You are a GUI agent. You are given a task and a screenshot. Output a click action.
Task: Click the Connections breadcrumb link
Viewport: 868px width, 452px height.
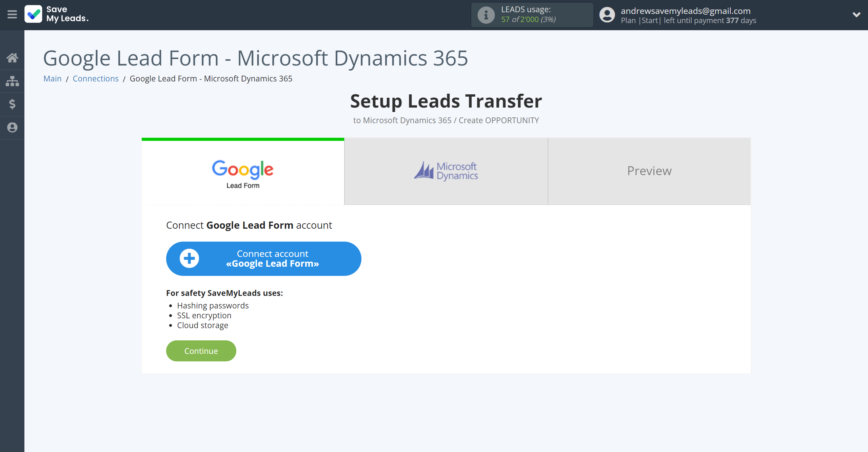[x=95, y=79]
